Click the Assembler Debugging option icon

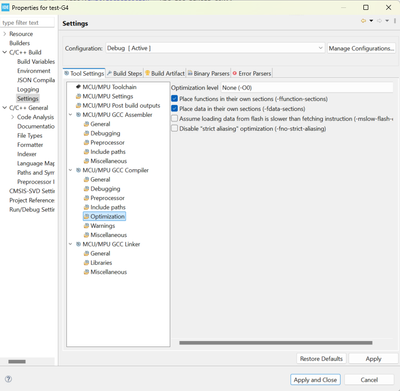point(86,133)
